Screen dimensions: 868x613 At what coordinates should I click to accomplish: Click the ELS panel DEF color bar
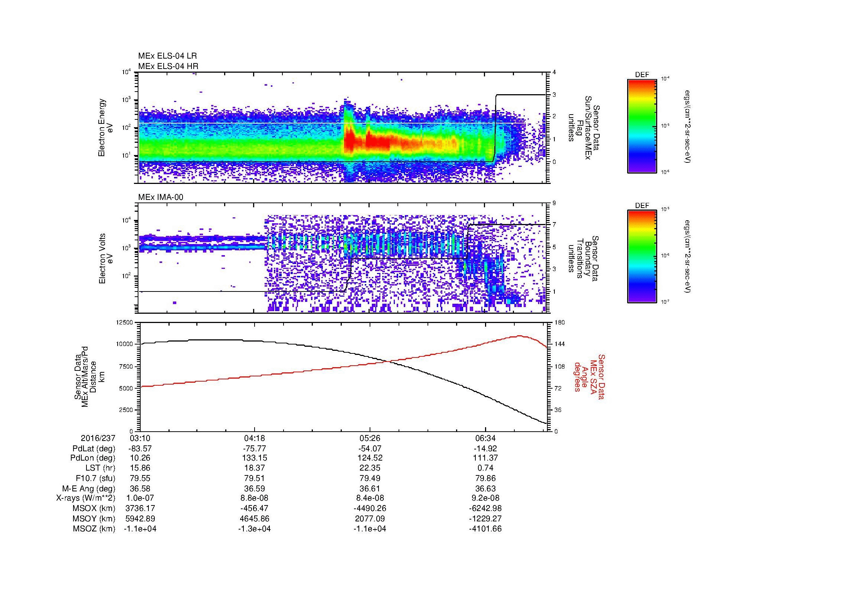click(642, 126)
